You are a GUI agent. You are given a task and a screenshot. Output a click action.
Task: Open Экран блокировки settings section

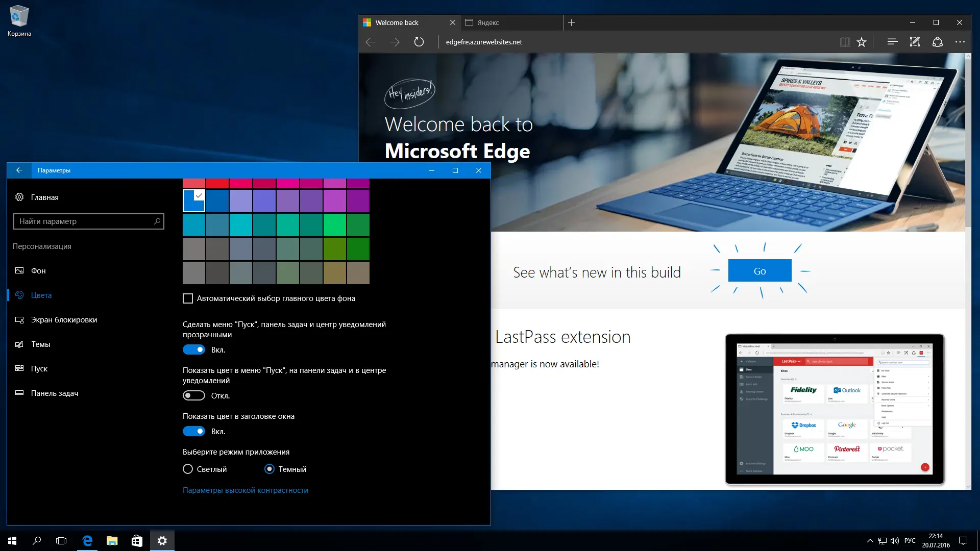tap(64, 320)
